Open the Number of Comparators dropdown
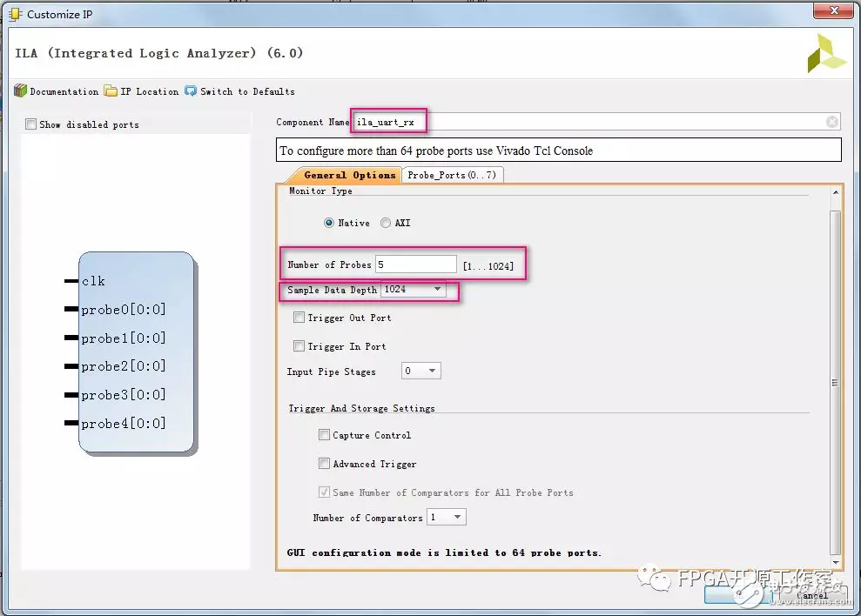 click(x=447, y=517)
